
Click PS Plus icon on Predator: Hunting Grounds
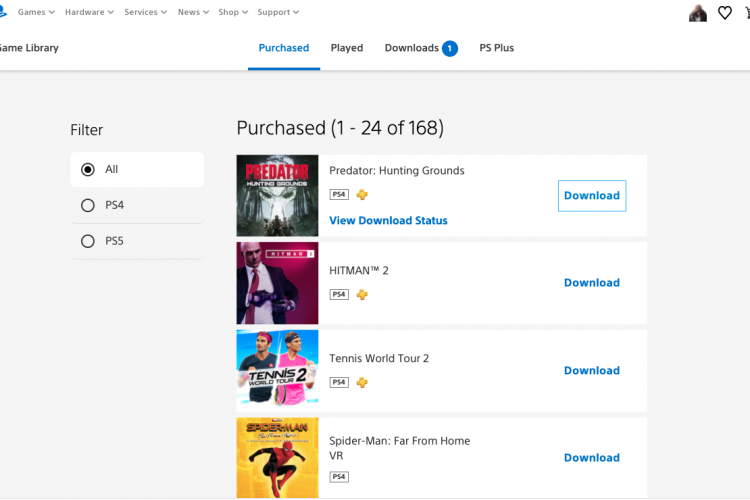(362, 195)
